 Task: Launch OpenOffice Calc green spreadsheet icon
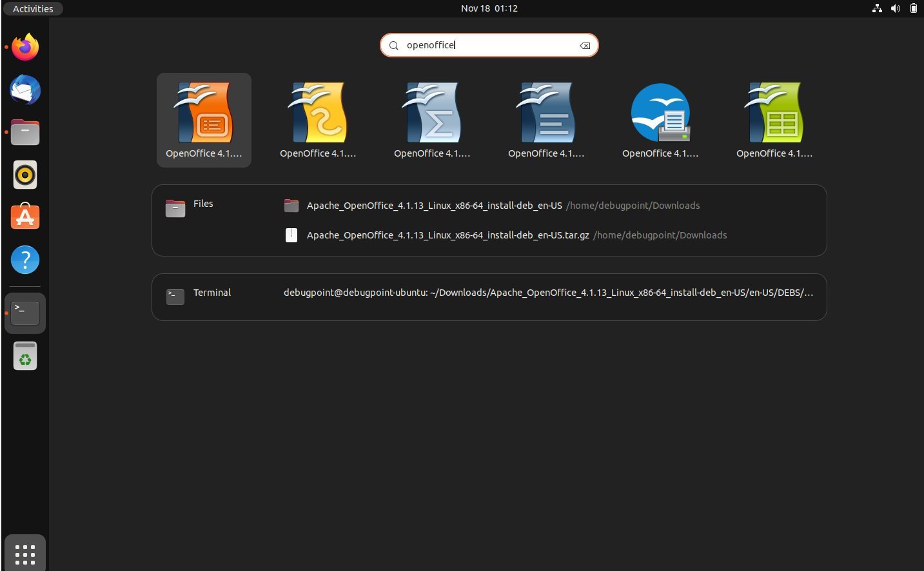pyautogui.click(x=774, y=120)
